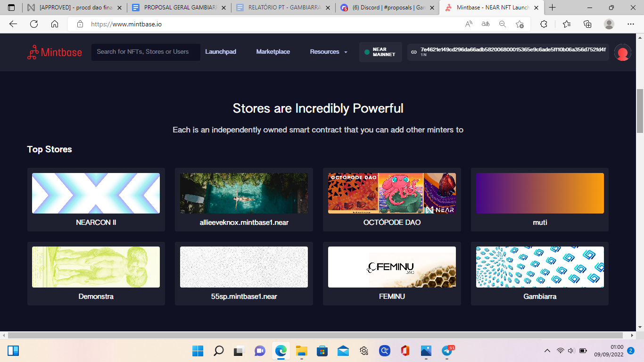Viewport: 644px width, 362px height.
Task: Go to the browser home page
Action: tap(55, 24)
